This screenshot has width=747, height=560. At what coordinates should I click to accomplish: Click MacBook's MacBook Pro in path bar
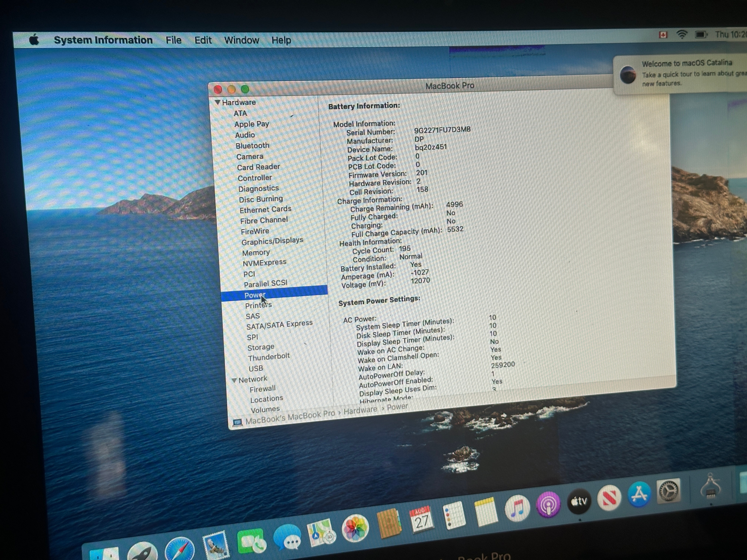coord(290,417)
